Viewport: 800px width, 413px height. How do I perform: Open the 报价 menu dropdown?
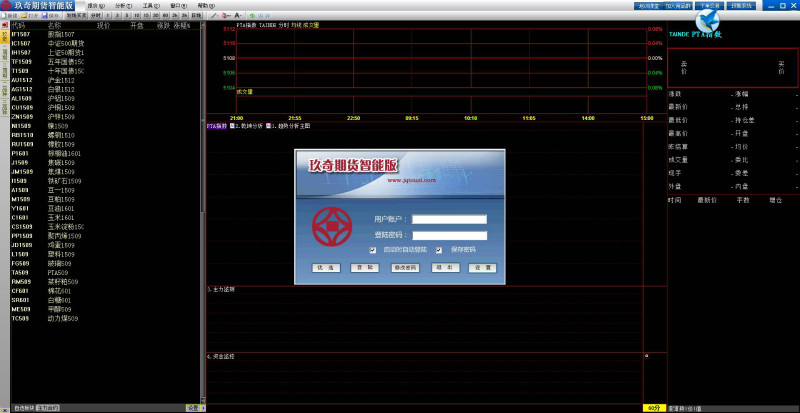pyautogui.click(x=95, y=5)
